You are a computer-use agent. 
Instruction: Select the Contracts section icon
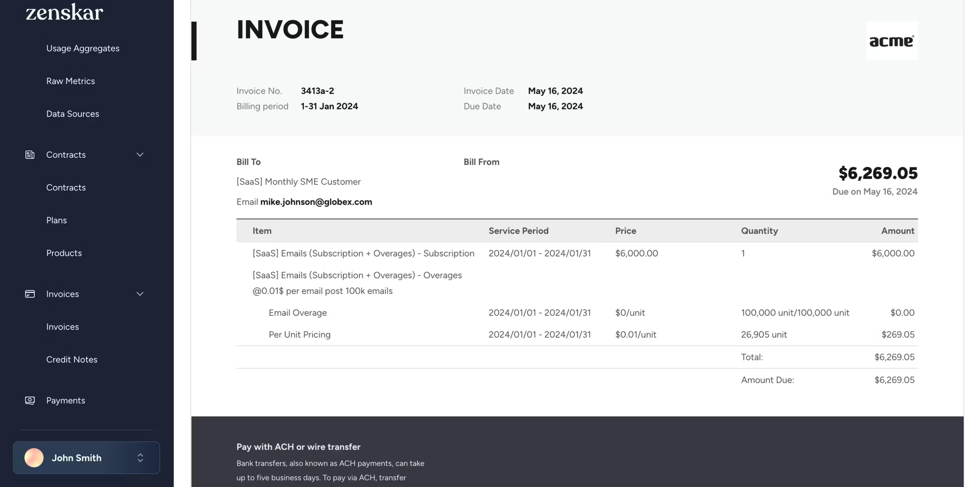29,154
